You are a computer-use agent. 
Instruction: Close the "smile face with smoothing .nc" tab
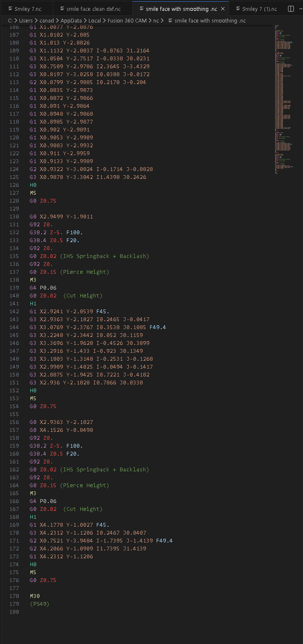tap(223, 9)
